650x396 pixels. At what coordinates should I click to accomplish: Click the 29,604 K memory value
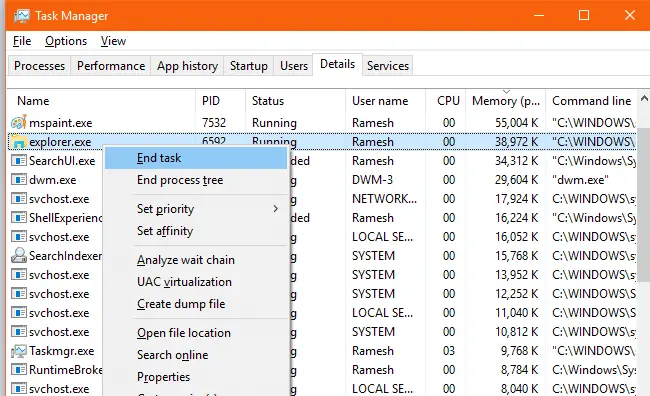517,180
